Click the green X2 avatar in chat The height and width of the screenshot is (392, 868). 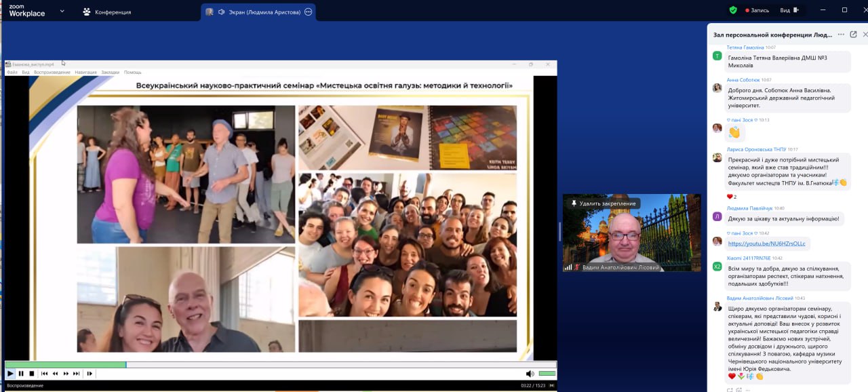click(717, 267)
